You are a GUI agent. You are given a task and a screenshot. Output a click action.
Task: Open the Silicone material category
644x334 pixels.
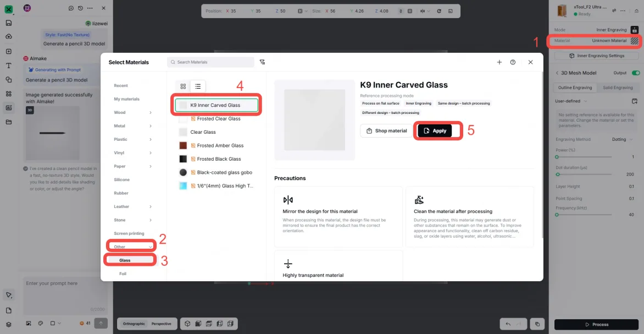(121, 180)
